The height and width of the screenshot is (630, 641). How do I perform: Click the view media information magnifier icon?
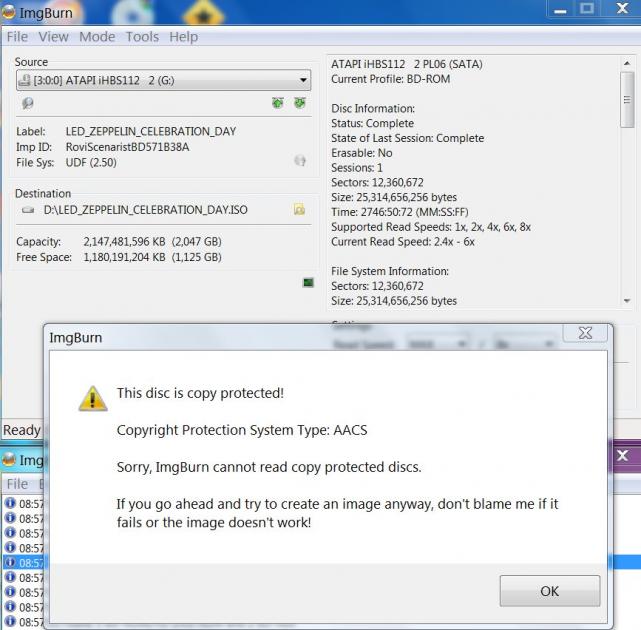[27, 103]
